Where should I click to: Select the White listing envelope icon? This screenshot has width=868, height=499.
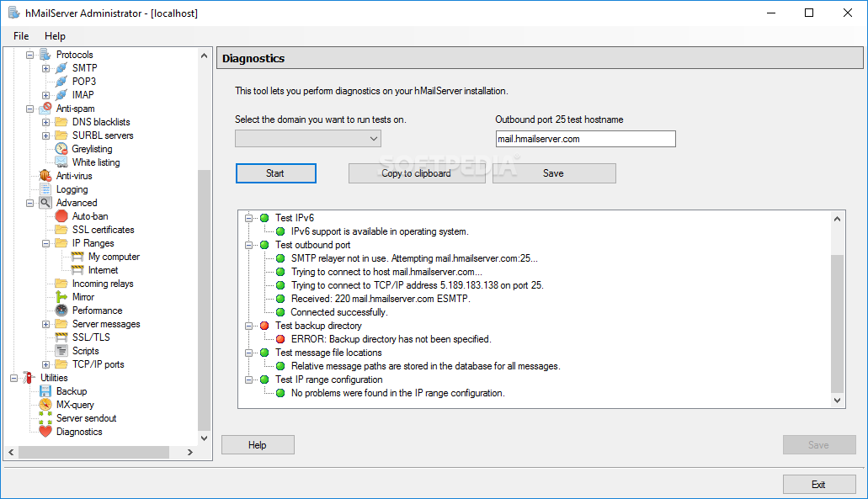[61, 162]
